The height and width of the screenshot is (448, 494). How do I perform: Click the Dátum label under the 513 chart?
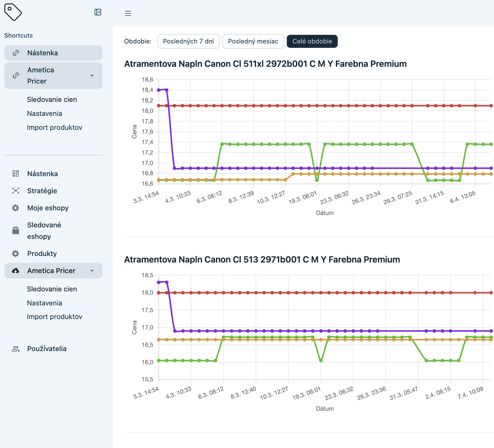[x=325, y=409]
